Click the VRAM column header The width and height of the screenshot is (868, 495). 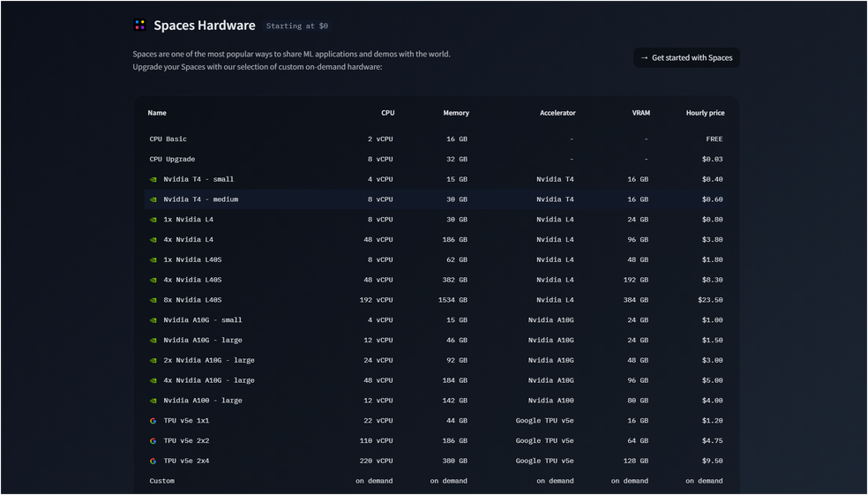tap(641, 113)
